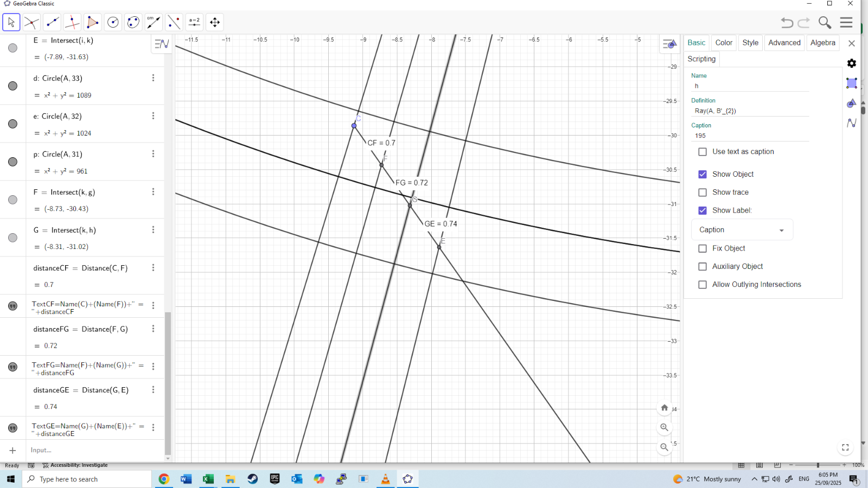Select the Distance measurement tool
The image size is (868, 488).
(x=154, y=22)
